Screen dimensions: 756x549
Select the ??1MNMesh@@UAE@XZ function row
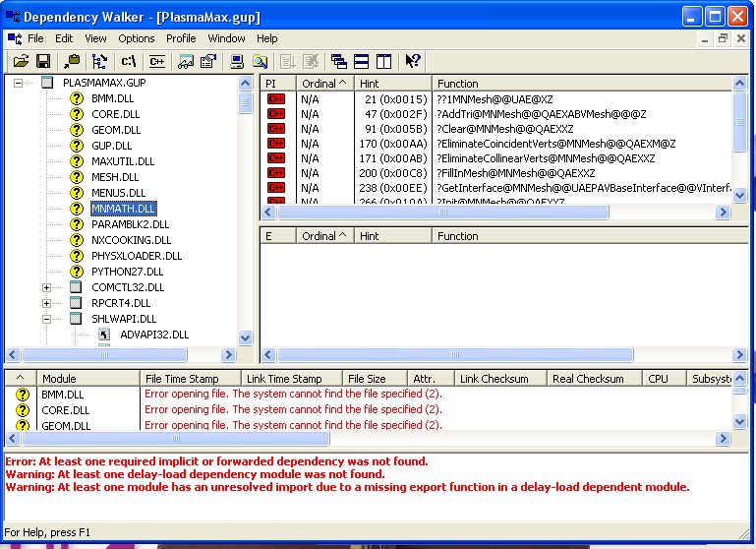[494, 99]
